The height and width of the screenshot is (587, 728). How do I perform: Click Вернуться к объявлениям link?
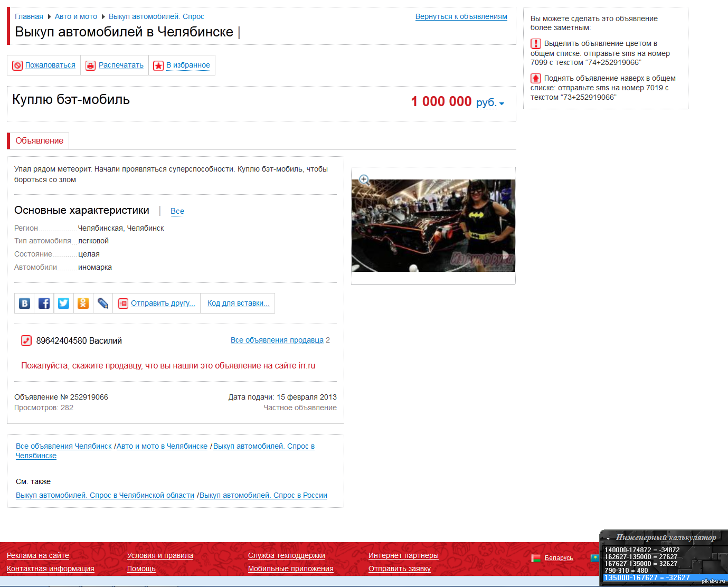(461, 16)
